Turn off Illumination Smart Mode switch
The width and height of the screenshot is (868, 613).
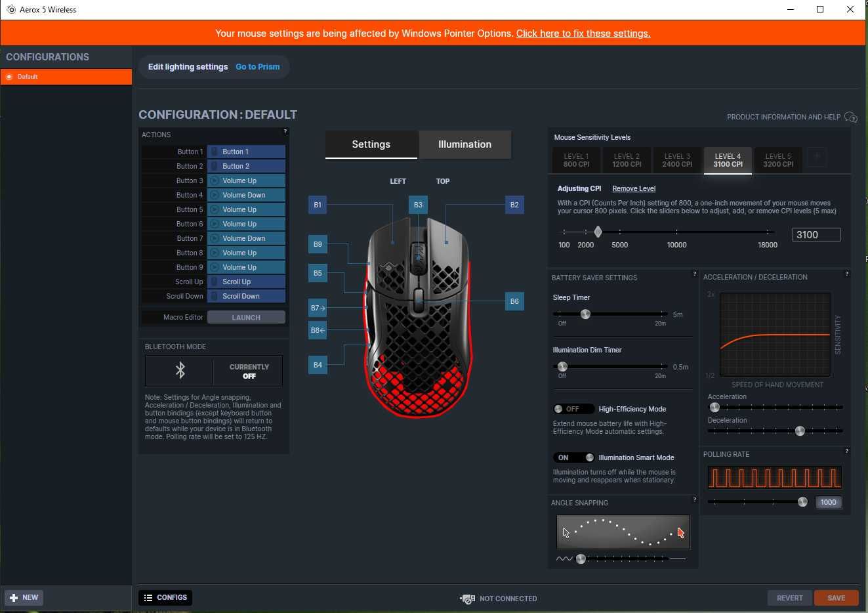coord(573,457)
